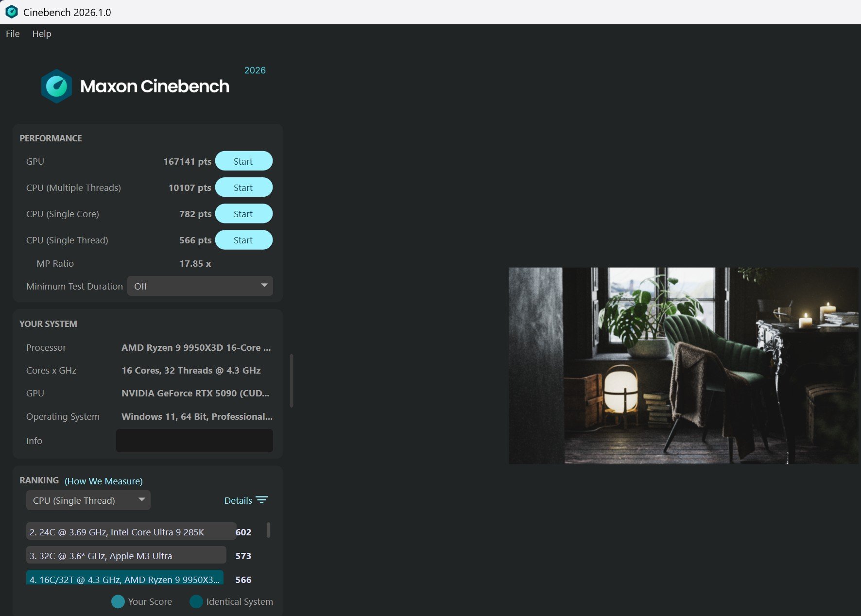This screenshot has height=616, width=861.
Task: Select ranking entry AMD Ryzen 9 9950X3D
Action: [125, 578]
